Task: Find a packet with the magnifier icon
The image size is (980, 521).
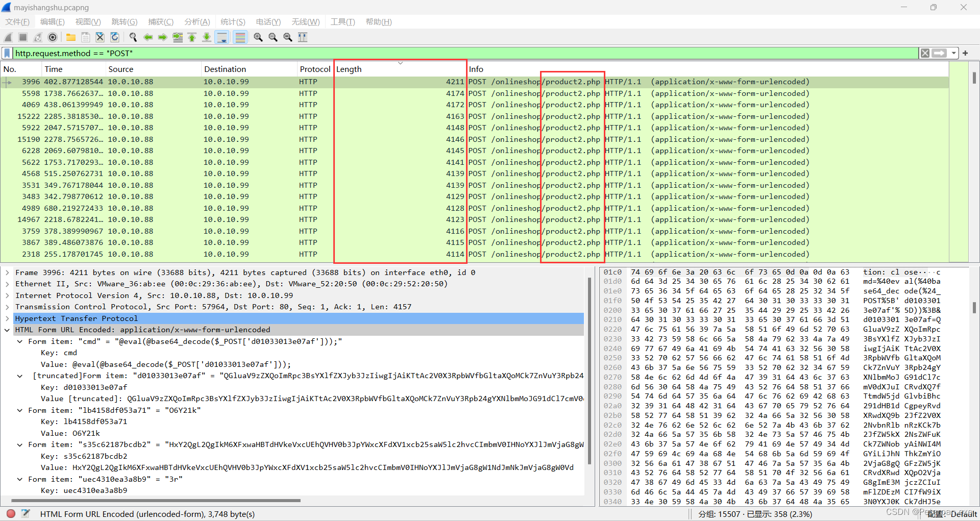Action: tap(133, 37)
